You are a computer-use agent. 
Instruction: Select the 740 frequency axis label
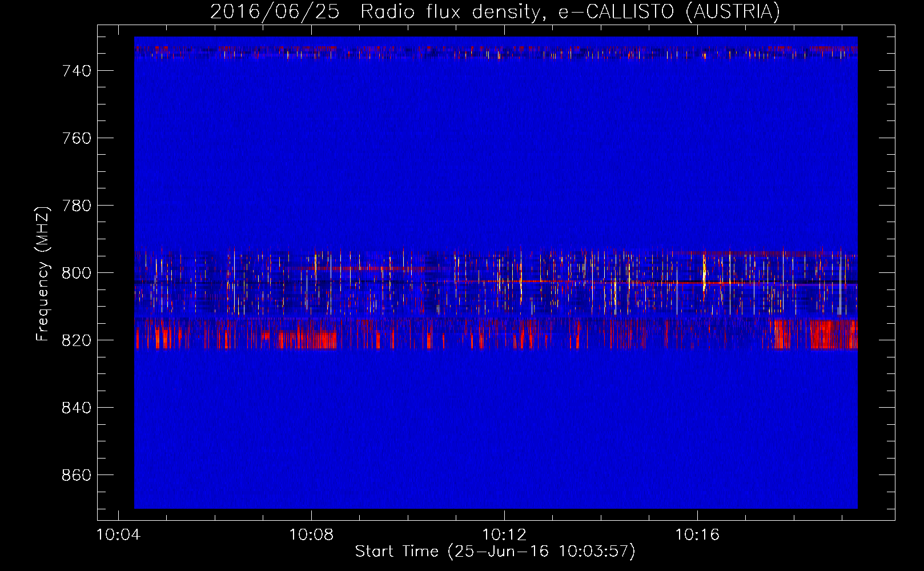tap(77, 71)
